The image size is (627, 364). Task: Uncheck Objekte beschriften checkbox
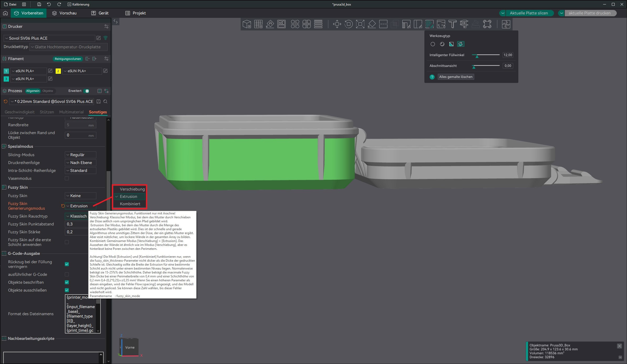point(67,282)
